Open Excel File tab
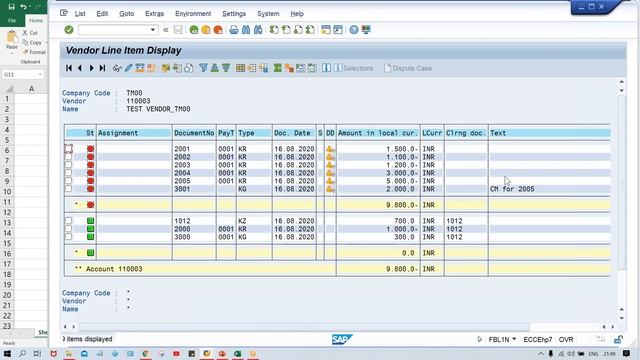 pyautogui.click(x=12, y=20)
